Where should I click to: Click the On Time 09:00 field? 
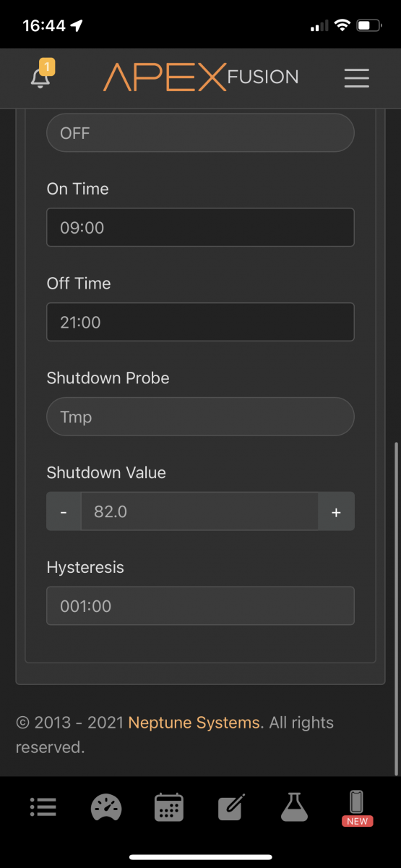(x=200, y=227)
